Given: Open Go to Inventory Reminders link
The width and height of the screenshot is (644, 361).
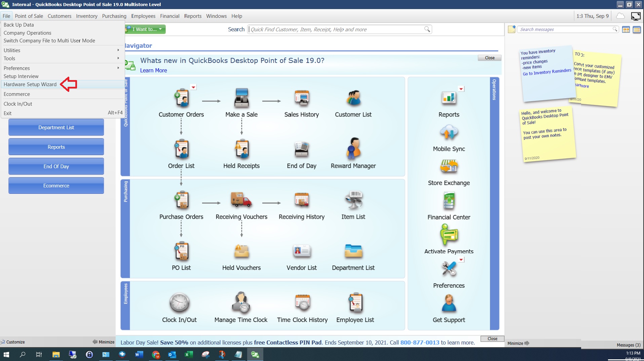Looking at the screenshot, I should (x=547, y=72).
